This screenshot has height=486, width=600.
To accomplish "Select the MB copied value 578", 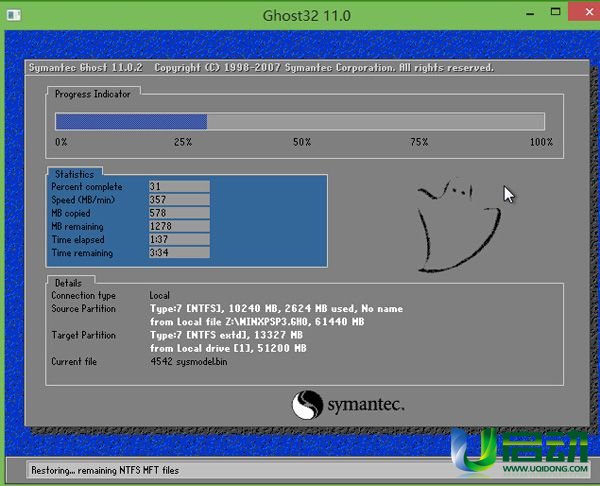I will pyautogui.click(x=179, y=213).
